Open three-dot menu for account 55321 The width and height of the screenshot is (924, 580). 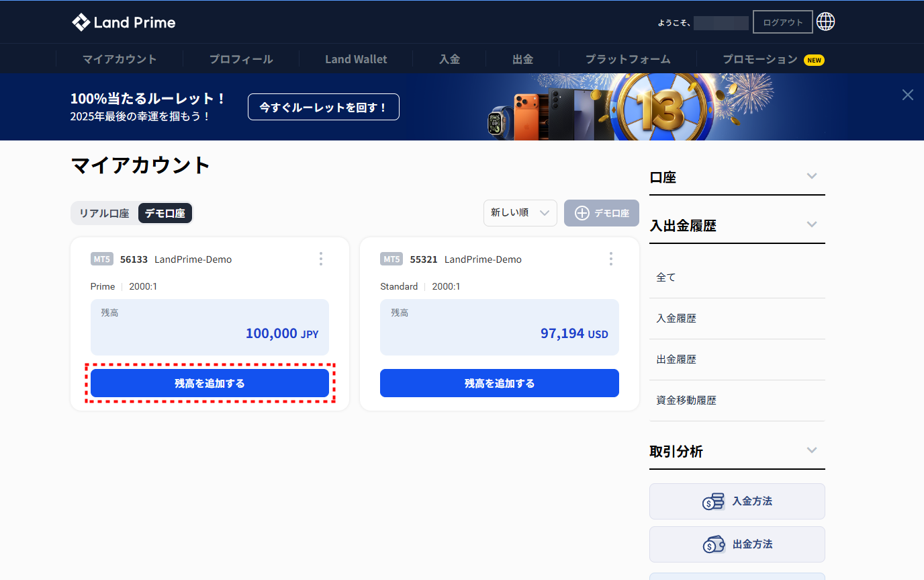(x=611, y=259)
